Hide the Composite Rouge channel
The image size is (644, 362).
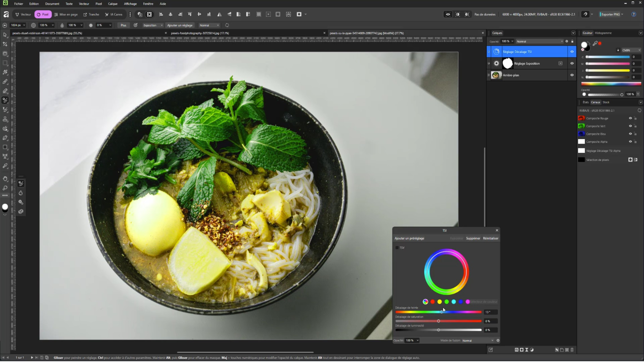(630, 119)
